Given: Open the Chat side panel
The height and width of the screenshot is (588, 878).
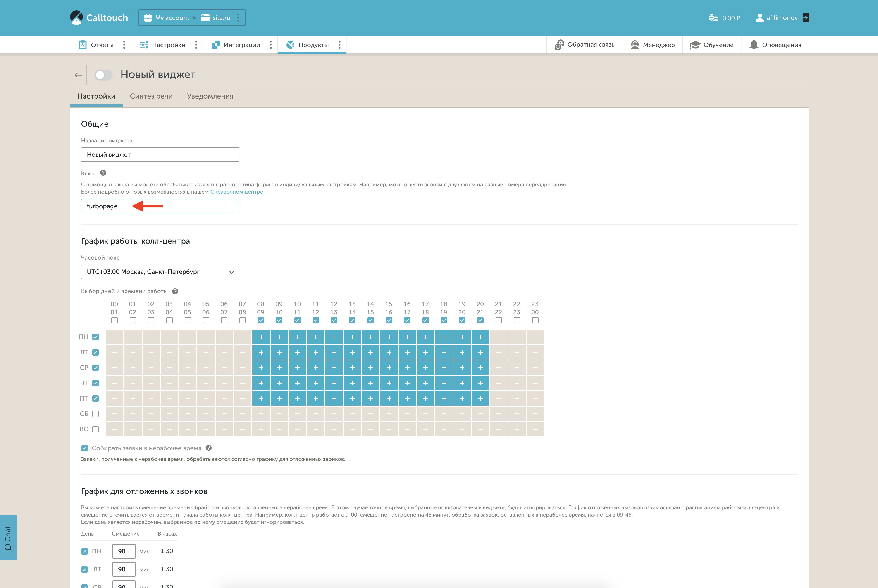Looking at the screenshot, I should pos(8,537).
